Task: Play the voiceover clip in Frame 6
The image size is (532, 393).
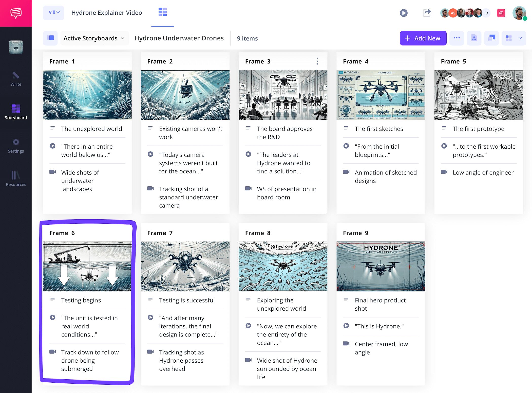Action: click(x=53, y=318)
